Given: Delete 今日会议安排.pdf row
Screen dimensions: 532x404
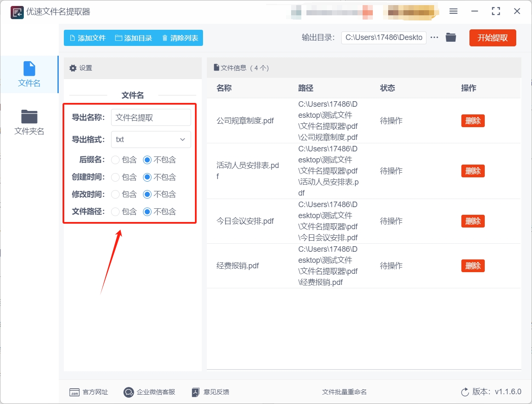Looking at the screenshot, I should click(x=473, y=221).
